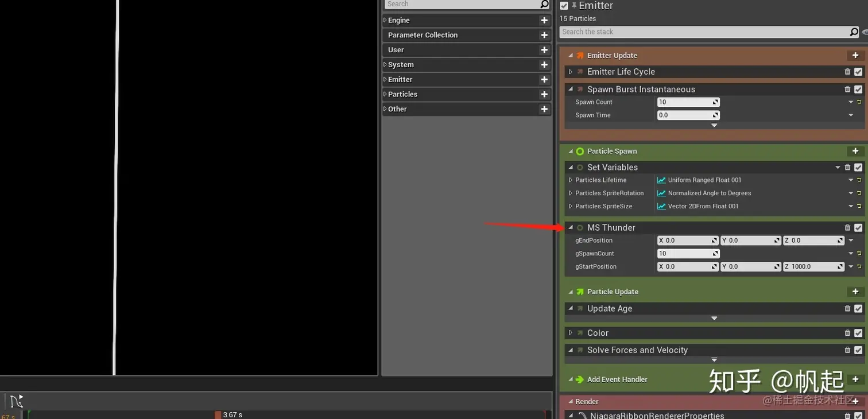
Task: Disable the Emitter Life Cycle module
Action: click(858, 72)
